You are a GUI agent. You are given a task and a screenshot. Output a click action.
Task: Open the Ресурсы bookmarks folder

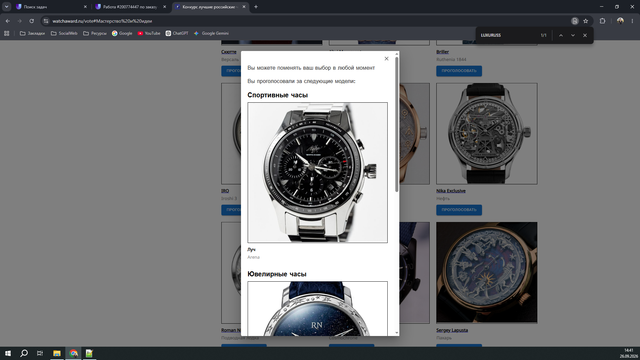pyautogui.click(x=95, y=33)
